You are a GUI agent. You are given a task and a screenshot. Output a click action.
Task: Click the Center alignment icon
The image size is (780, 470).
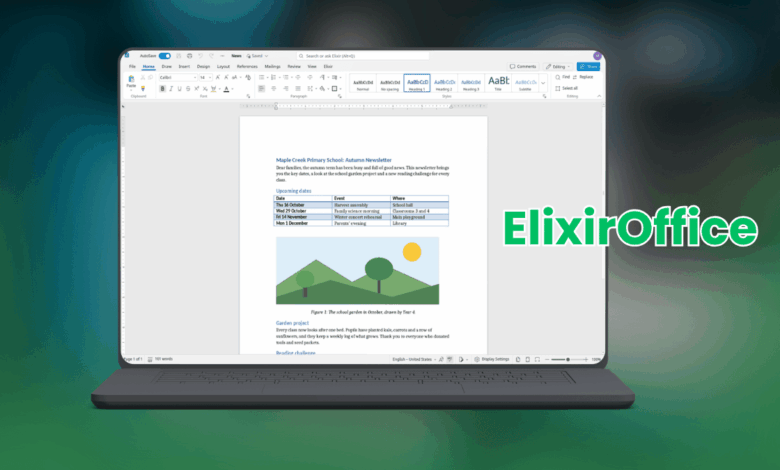[x=274, y=89]
